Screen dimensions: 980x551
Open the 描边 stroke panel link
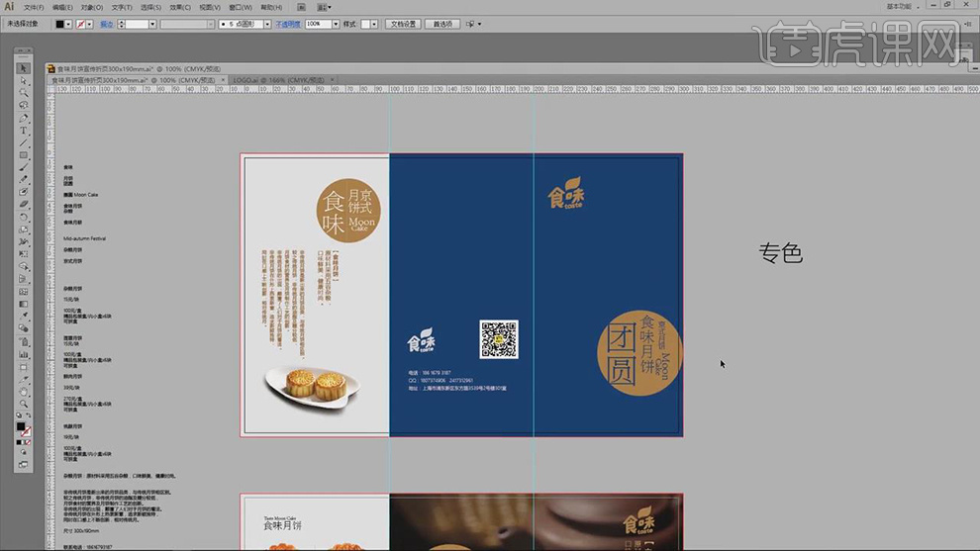coord(107,24)
